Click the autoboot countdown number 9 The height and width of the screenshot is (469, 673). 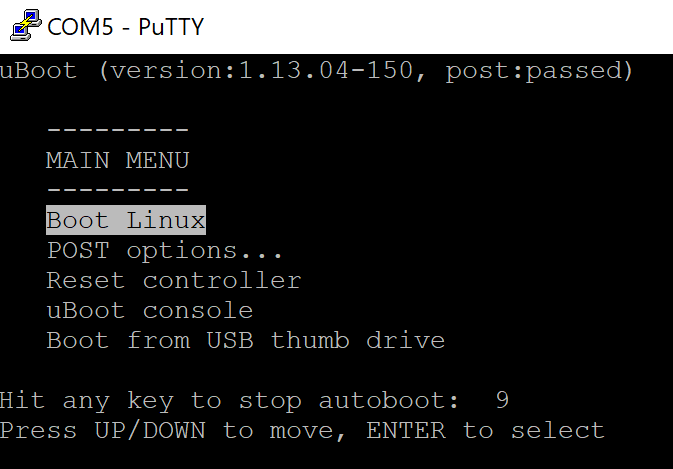502,400
